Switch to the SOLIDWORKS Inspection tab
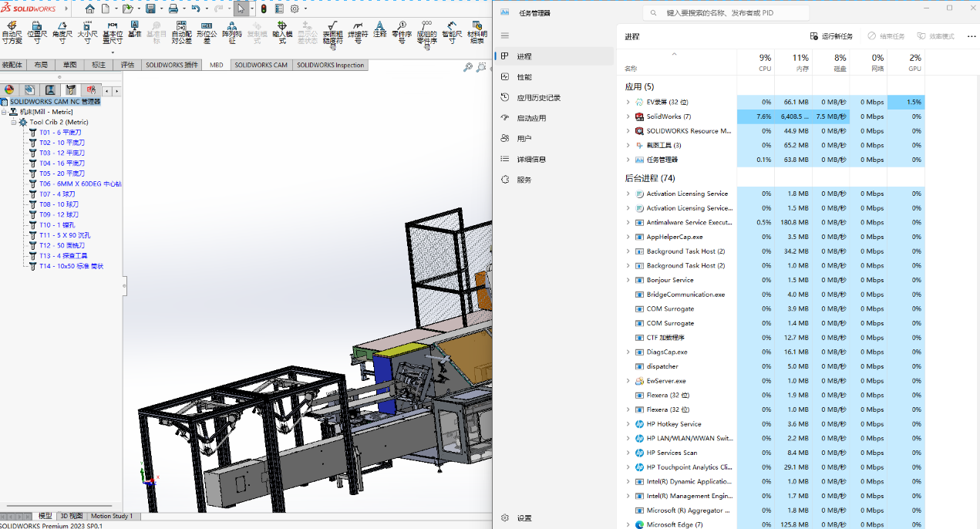This screenshot has height=529, width=980. click(330, 65)
